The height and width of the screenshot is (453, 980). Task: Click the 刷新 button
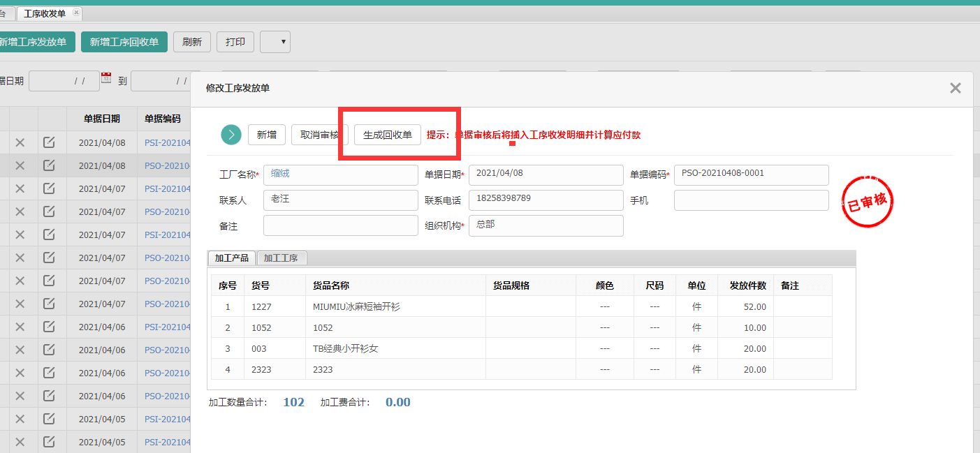[191, 42]
